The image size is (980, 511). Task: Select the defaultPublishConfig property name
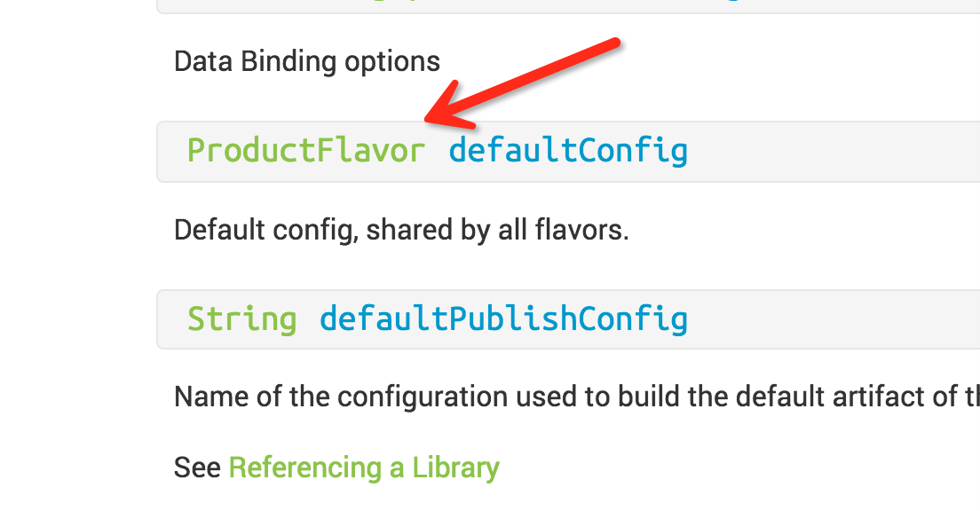point(503,318)
